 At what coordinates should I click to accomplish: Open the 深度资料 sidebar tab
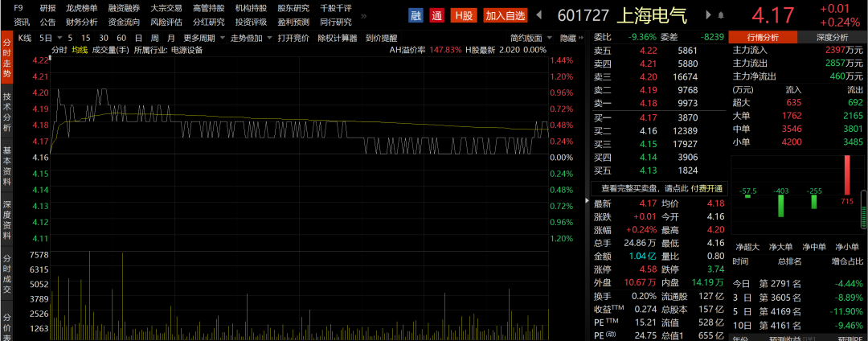(6, 220)
